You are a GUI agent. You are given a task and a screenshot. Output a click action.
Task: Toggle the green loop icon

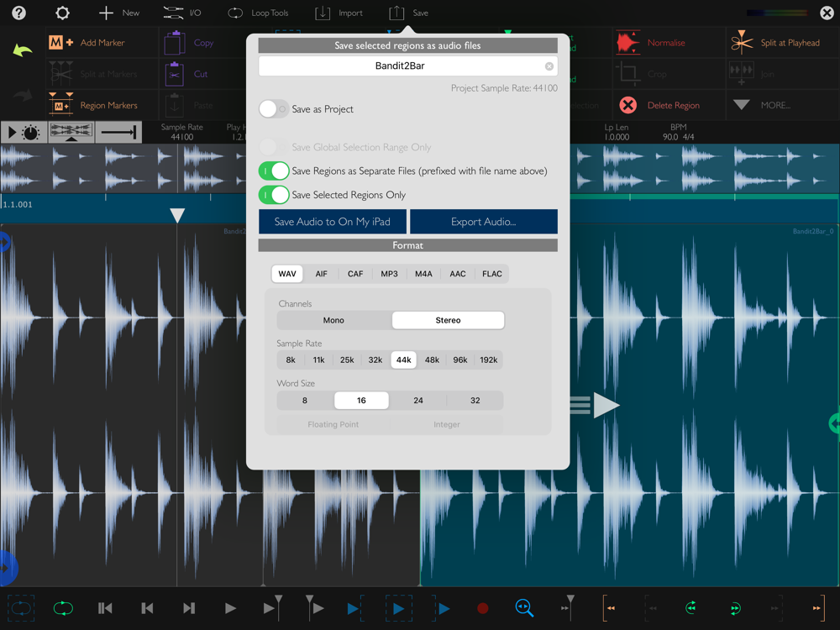(x=63, y=608)
